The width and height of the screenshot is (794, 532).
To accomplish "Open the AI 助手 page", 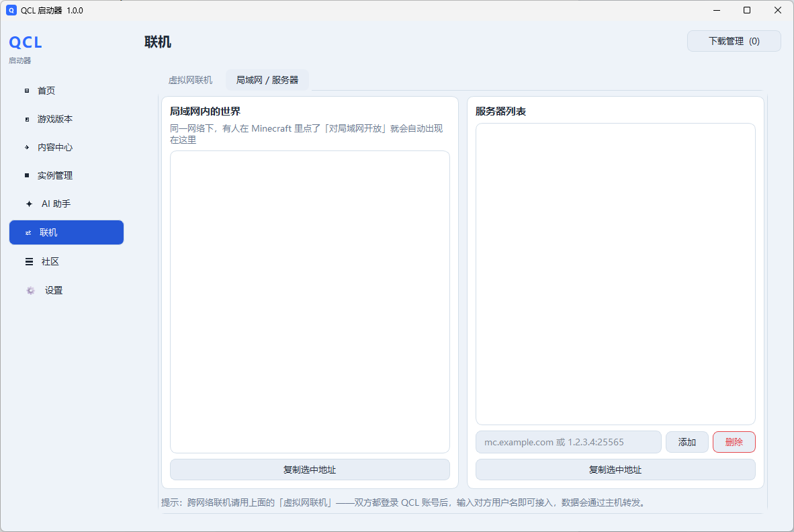I will (x=67, y=204).
